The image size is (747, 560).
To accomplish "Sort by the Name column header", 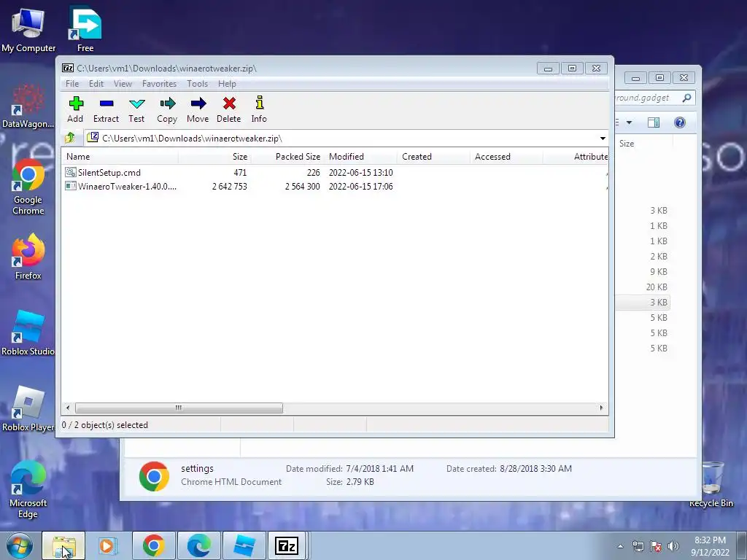I will pyautogui.click(x=120, y=157).
